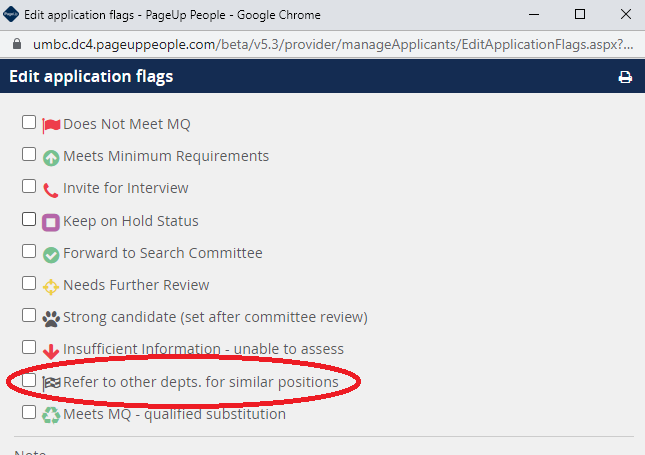Click the padlock site security icon

(17, 44)
